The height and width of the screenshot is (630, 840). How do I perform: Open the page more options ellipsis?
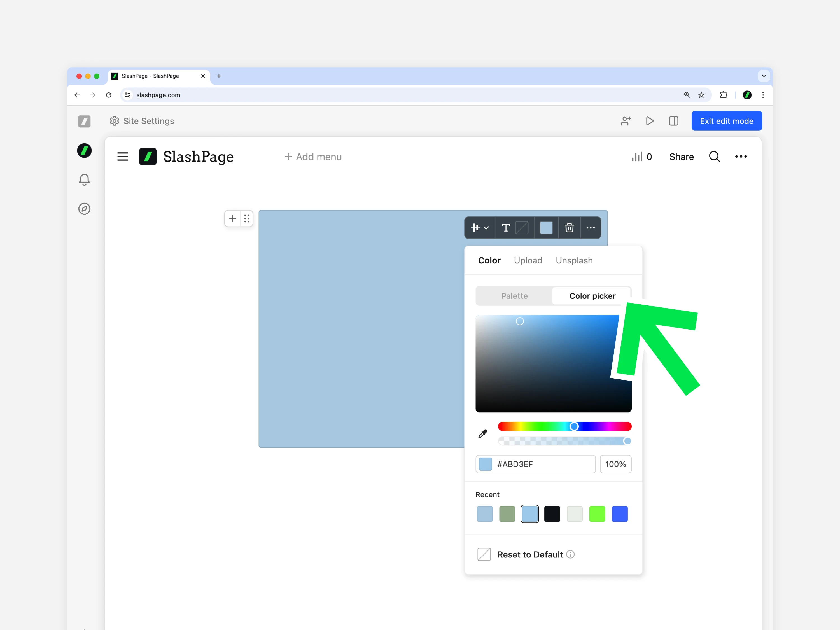pos(741,157)
